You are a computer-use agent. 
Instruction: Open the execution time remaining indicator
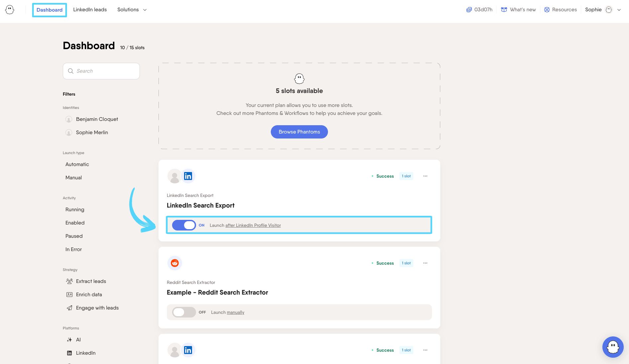coord(479,10)
